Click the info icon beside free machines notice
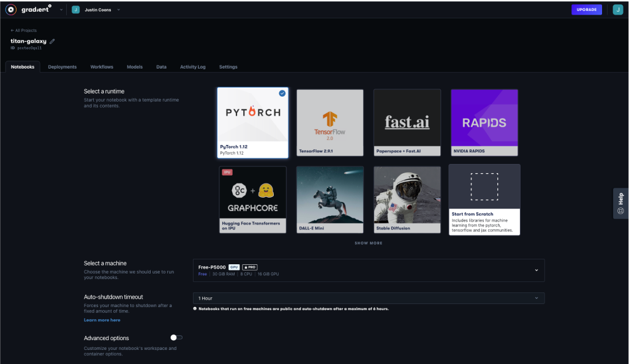This screenshot has height=364, width=629. coord(195,309)
